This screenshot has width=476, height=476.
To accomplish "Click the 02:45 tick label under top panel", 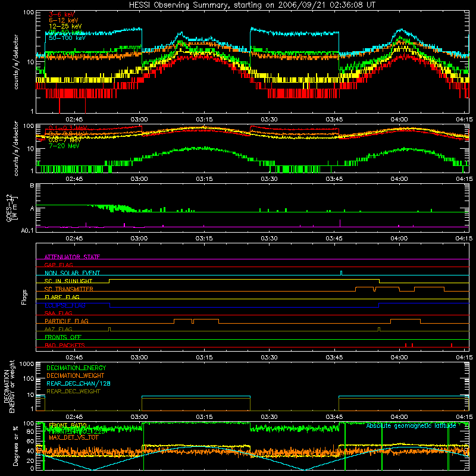I will (74, 120).
